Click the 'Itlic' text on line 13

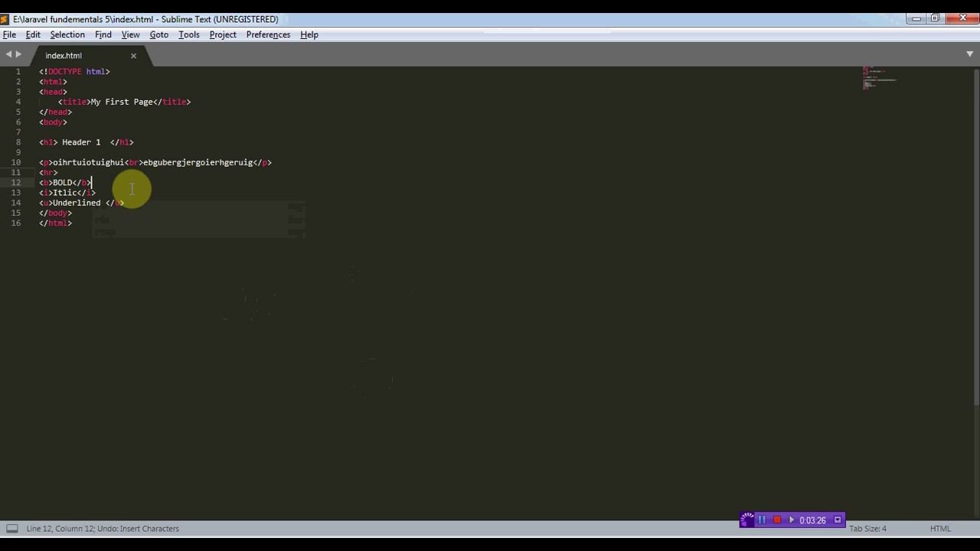tap(64, 193)
